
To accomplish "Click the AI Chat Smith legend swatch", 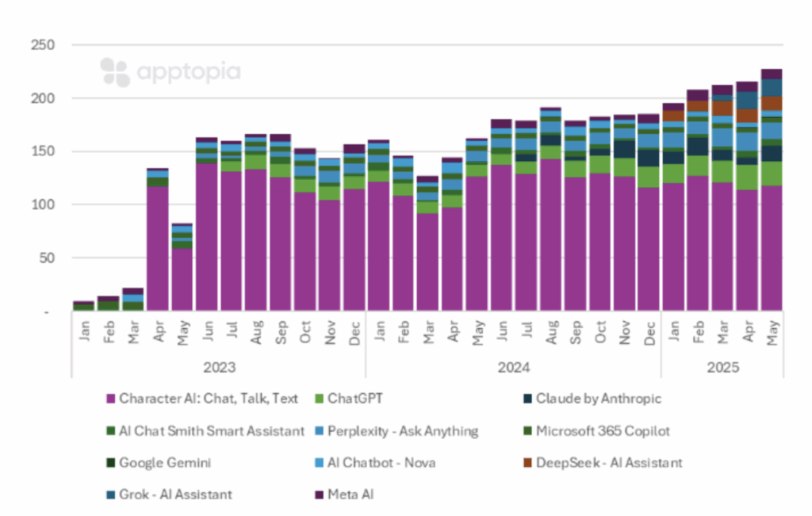I will tap(110, 431).
